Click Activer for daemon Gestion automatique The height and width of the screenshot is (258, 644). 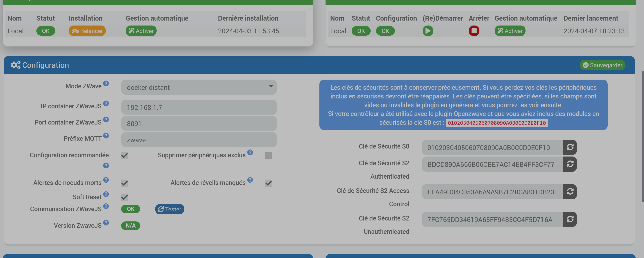coord(510,31)
